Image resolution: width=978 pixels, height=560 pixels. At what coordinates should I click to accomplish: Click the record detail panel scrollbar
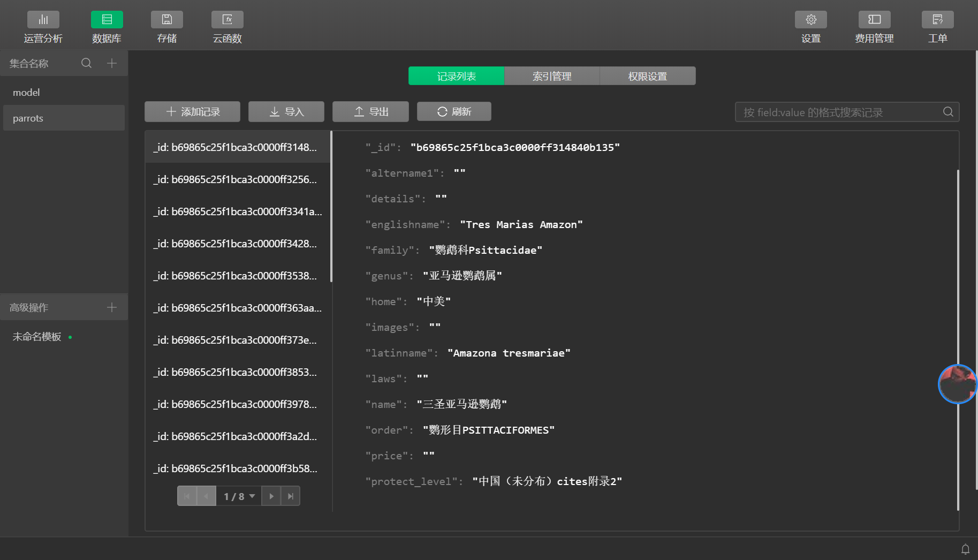pos(958,340)
